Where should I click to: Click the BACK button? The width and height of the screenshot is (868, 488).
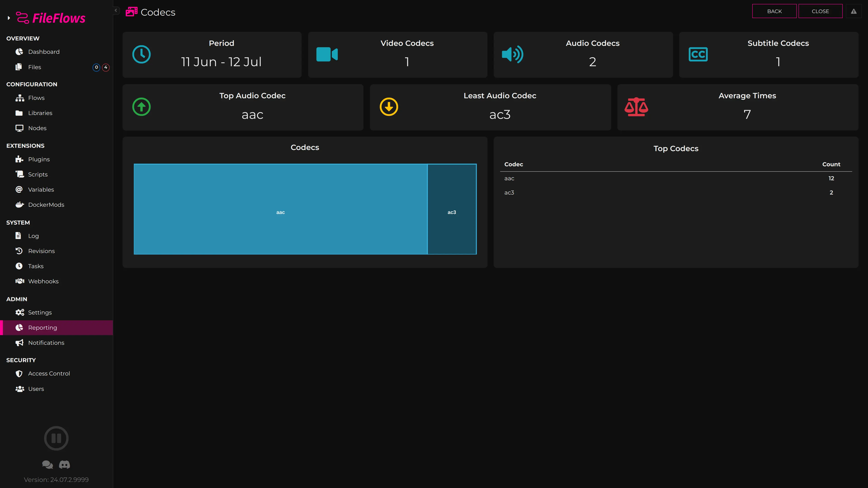(774, 11)
